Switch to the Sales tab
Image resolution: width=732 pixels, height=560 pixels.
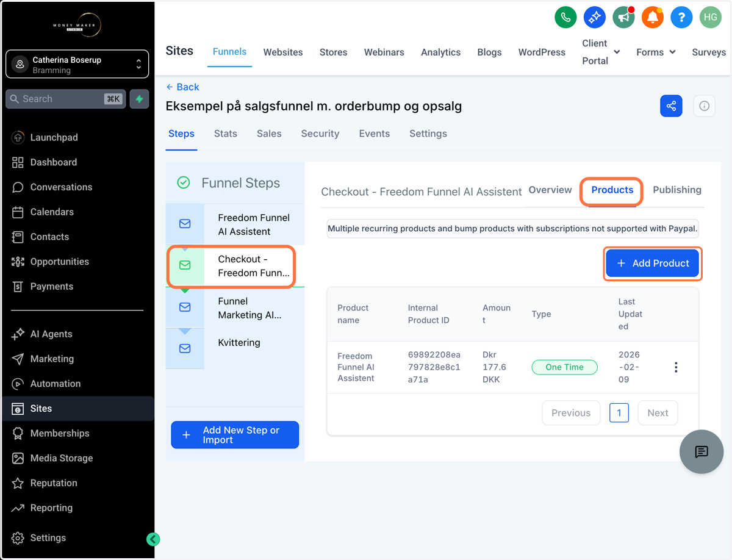click(x=269, y=134)
